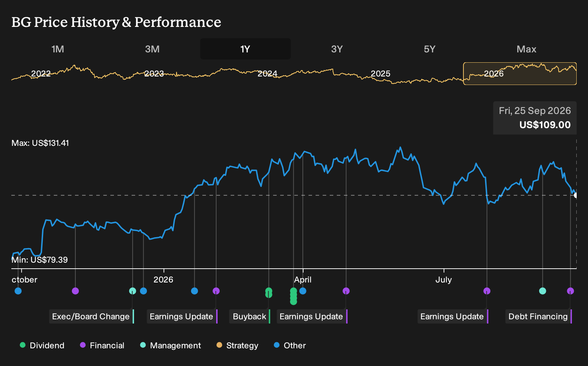Screen dimensions: 588x366
Task: Open the Buyback event label
Action: coord(250,316)
